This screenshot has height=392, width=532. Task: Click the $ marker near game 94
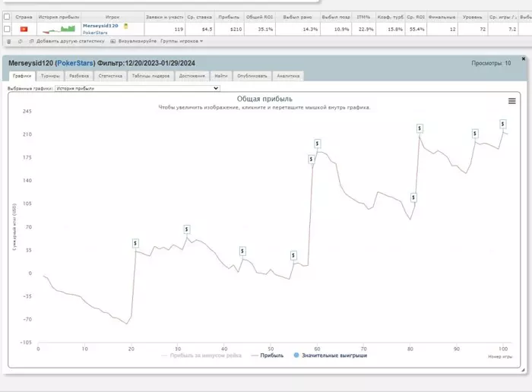point(475,134)
